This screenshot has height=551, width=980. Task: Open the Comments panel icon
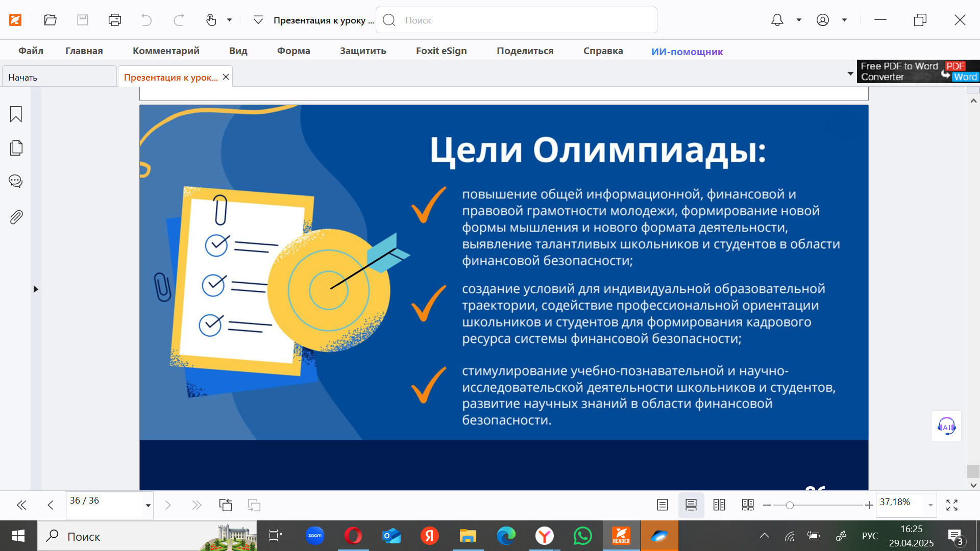[x=16, y=181]
